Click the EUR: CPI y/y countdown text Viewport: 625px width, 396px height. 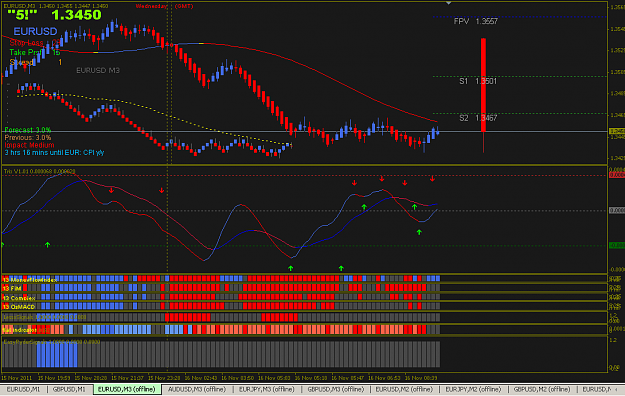[54, 153]
